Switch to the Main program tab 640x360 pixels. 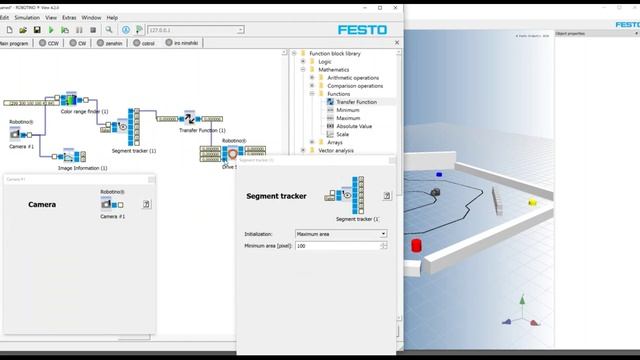[x=15, y=43]
